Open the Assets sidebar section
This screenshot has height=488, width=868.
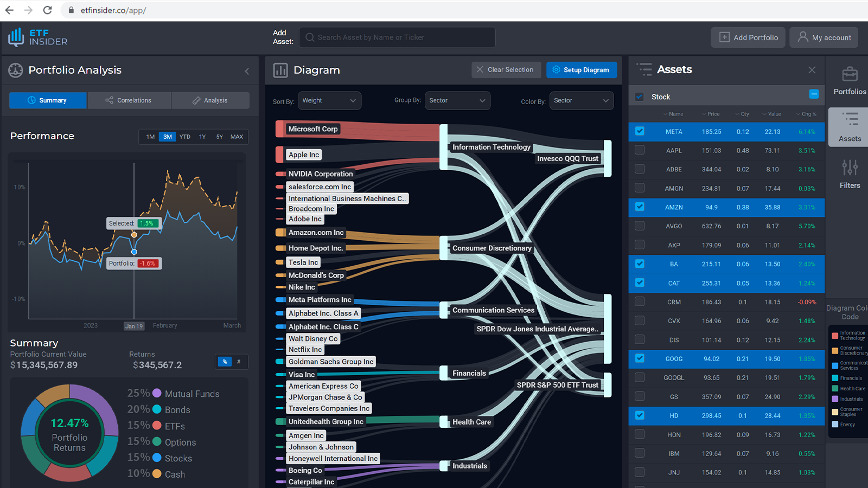coord(850,127)
